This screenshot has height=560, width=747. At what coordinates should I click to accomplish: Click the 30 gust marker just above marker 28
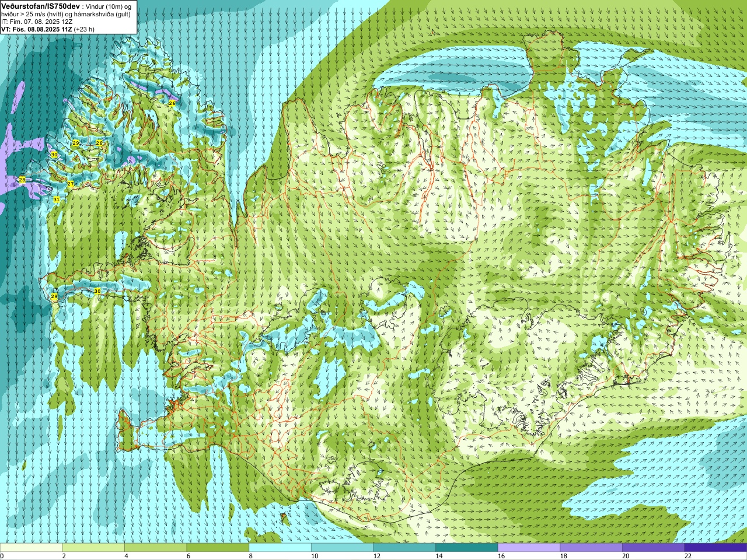click(x=54, y=155)
